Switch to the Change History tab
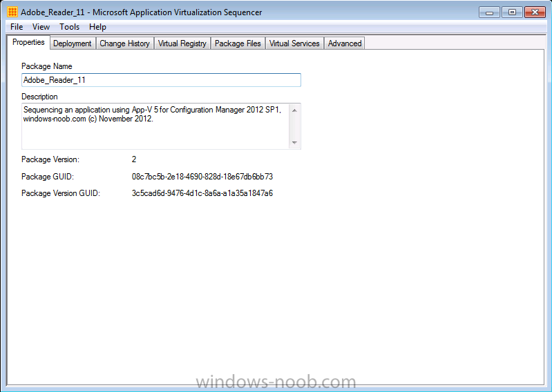 pyautogui.click(x=124, y=43)
